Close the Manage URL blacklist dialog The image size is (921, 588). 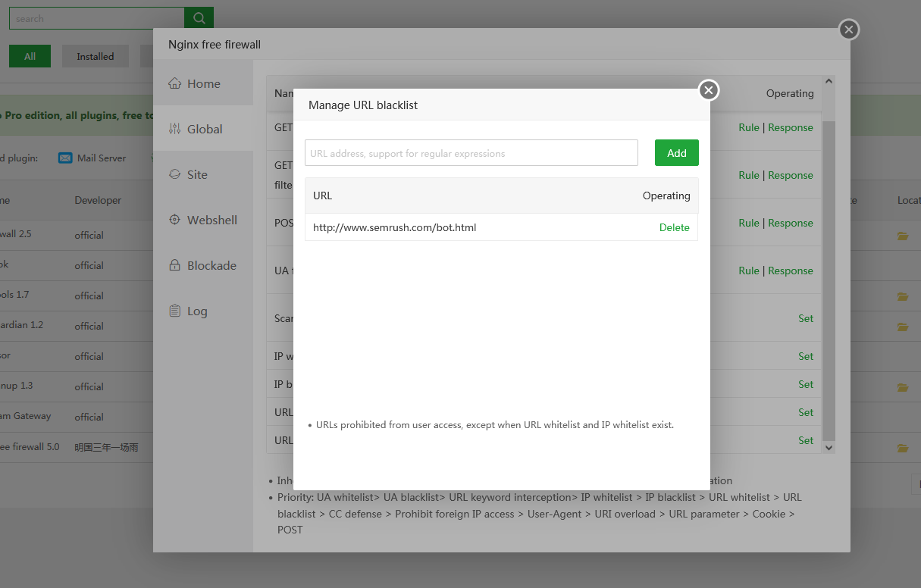(x=708, y=90)
